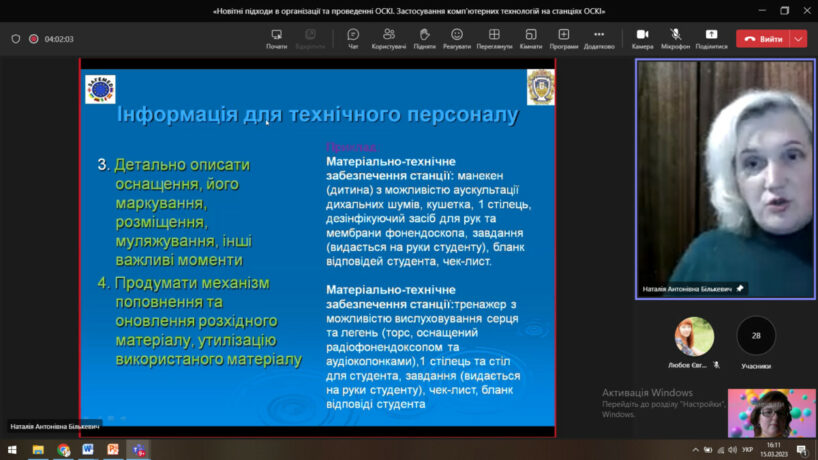Open the reactions menu (Реагувати)
This screenshot has width=818, height=460.
pos(457,38)
